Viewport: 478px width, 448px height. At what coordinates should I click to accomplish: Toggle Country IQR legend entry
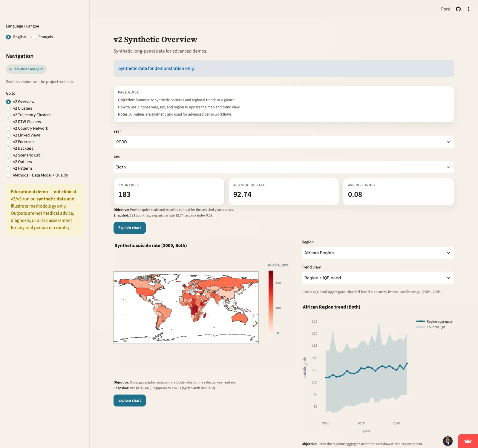point(430,327)
